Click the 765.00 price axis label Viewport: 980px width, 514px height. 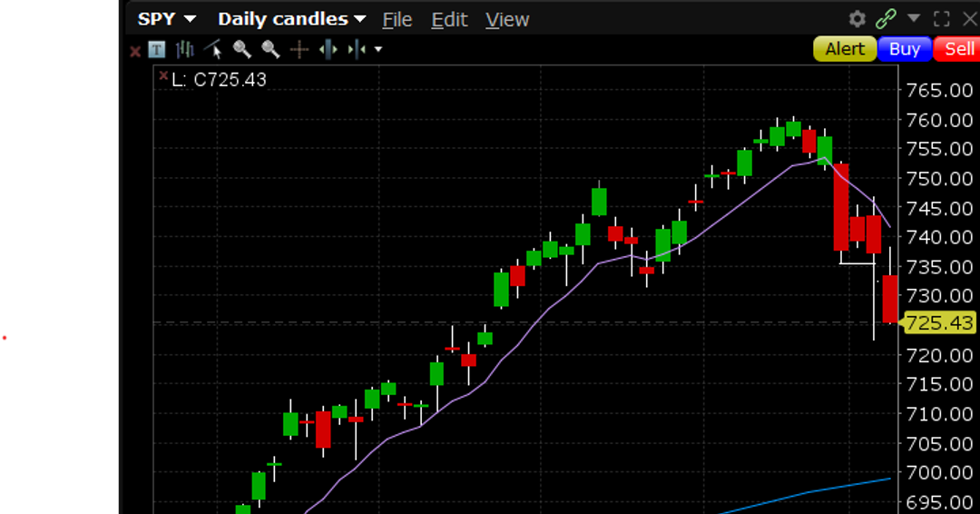939,90
